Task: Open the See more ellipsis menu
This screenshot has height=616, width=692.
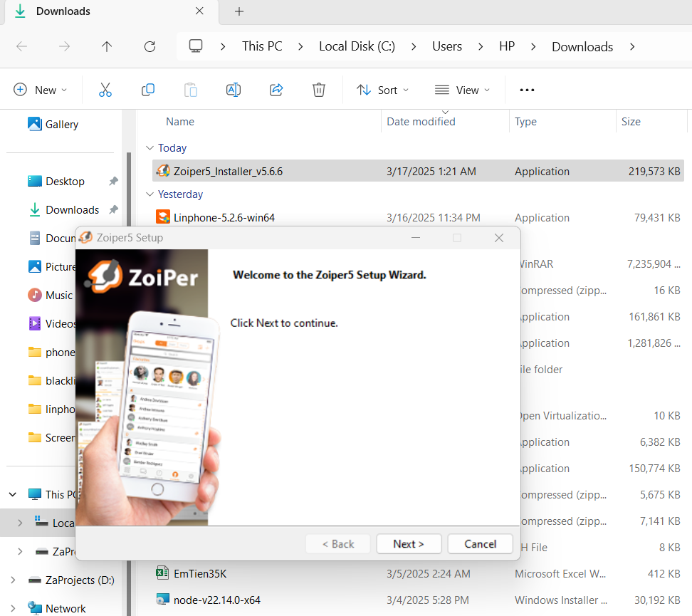Action: 527,90
